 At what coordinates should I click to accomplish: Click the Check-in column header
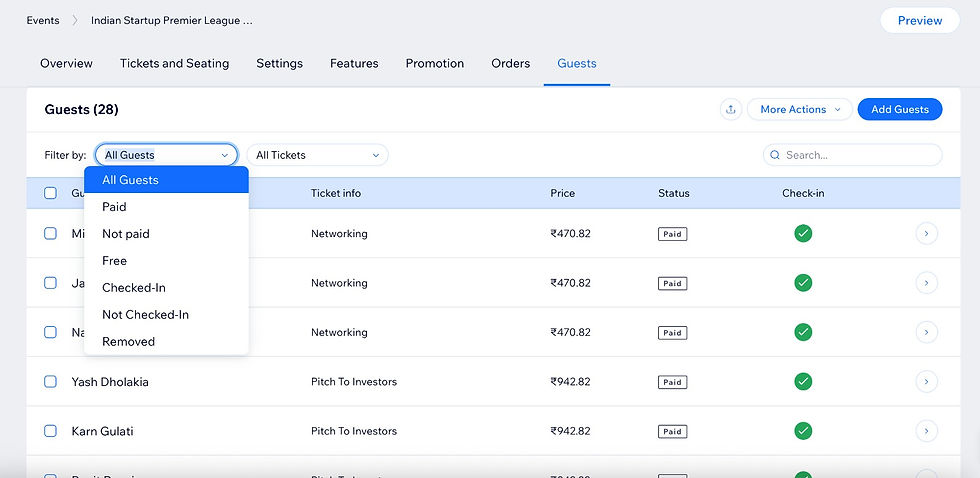point(803,193)
